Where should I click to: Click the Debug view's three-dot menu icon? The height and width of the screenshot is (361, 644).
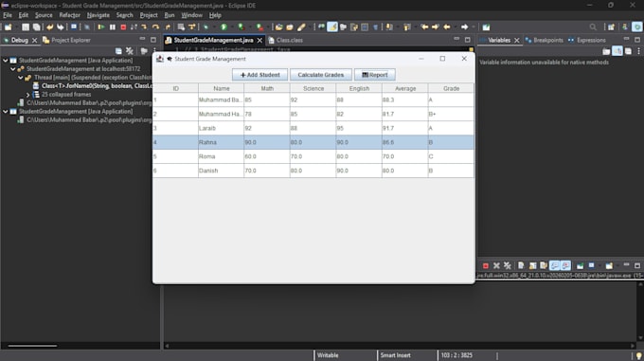(x=154, y=51)
